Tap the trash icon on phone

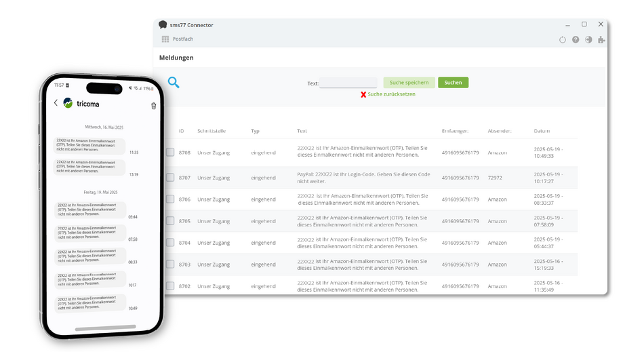pos(154,106)
